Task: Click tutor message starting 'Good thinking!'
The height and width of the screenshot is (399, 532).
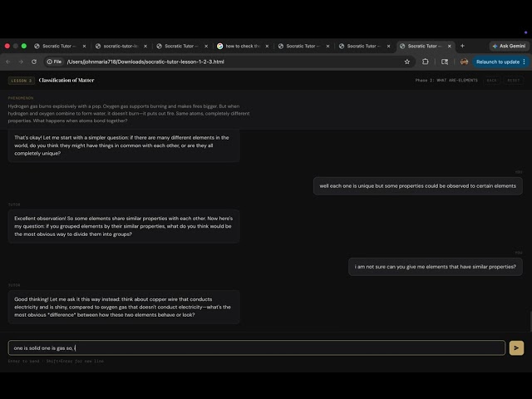Action: pos(124,307)
